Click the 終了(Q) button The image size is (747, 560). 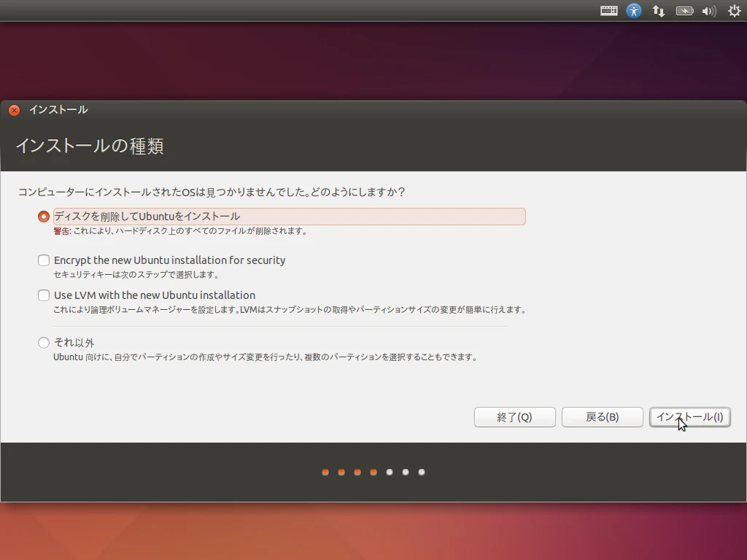[514, 417]
